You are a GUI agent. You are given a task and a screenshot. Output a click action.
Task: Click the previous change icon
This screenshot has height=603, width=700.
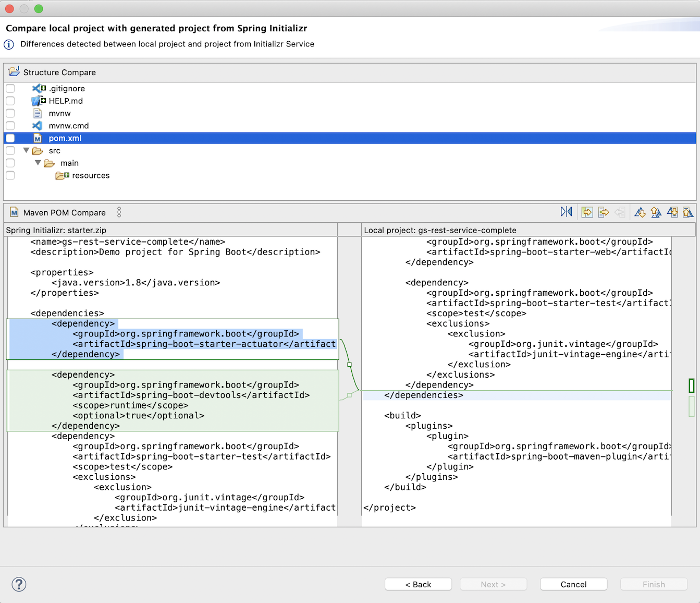click(688, 212)
